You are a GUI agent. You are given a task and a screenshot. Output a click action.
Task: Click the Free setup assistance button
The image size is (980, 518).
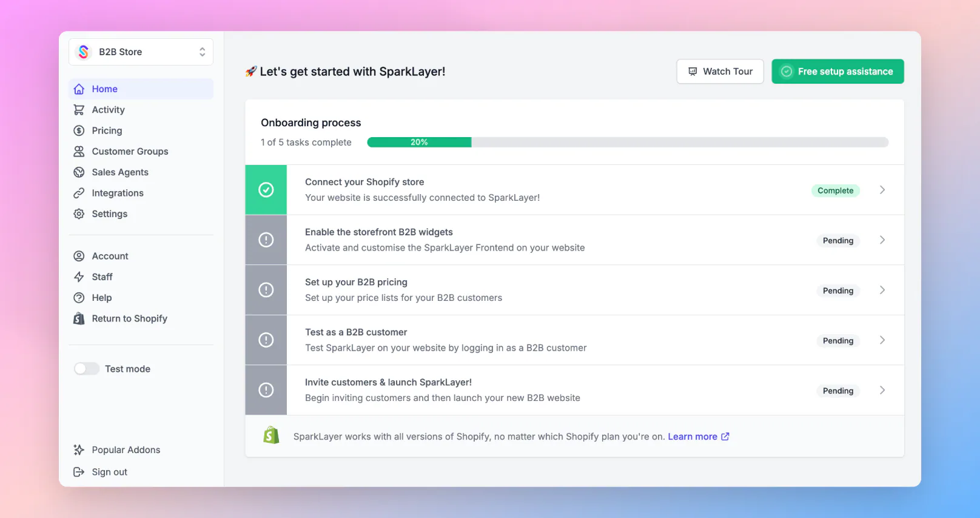(838, 72)
